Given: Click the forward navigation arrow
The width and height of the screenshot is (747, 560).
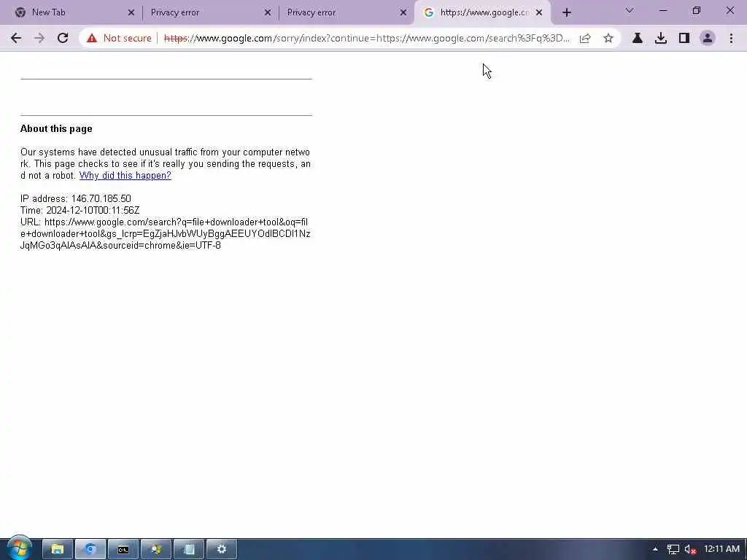Looking at the screenshot, I should pos(39,38).
